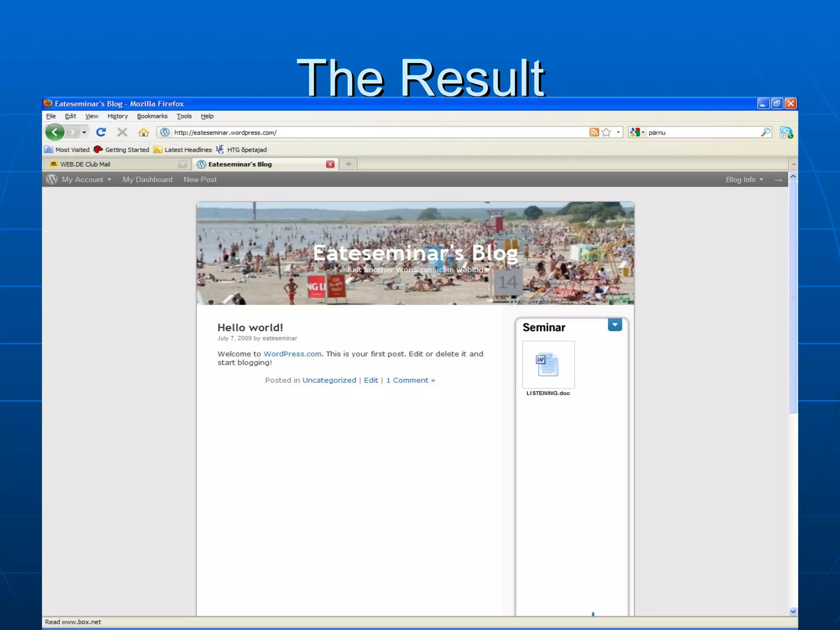This screenshot has height=630, width=840.
Task: Click the Uncategorized category link
Action: pos(329,380)
